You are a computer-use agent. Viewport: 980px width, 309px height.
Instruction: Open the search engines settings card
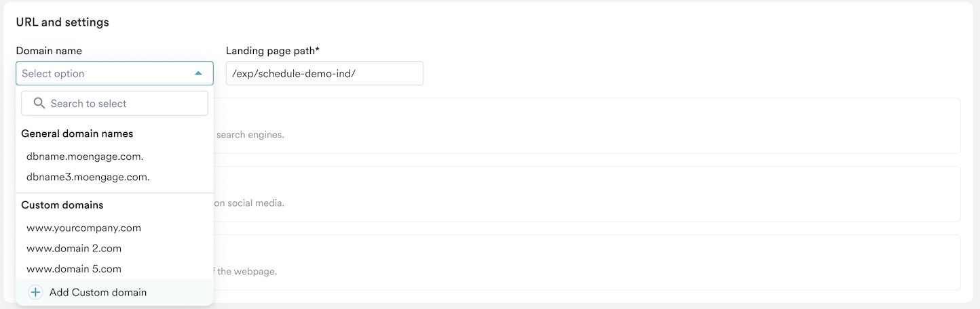pos(584,126)
